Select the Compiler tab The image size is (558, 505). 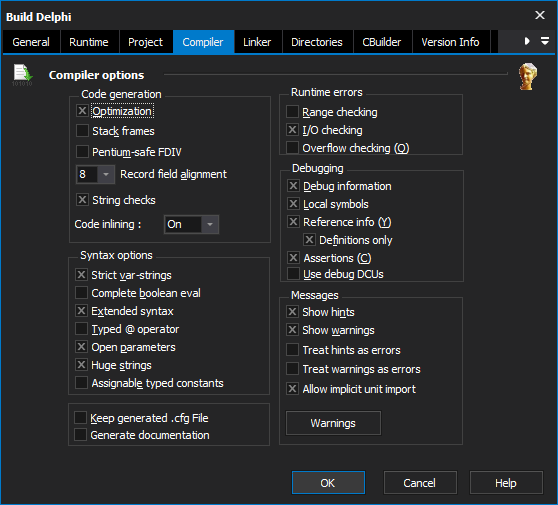point(203,42)
